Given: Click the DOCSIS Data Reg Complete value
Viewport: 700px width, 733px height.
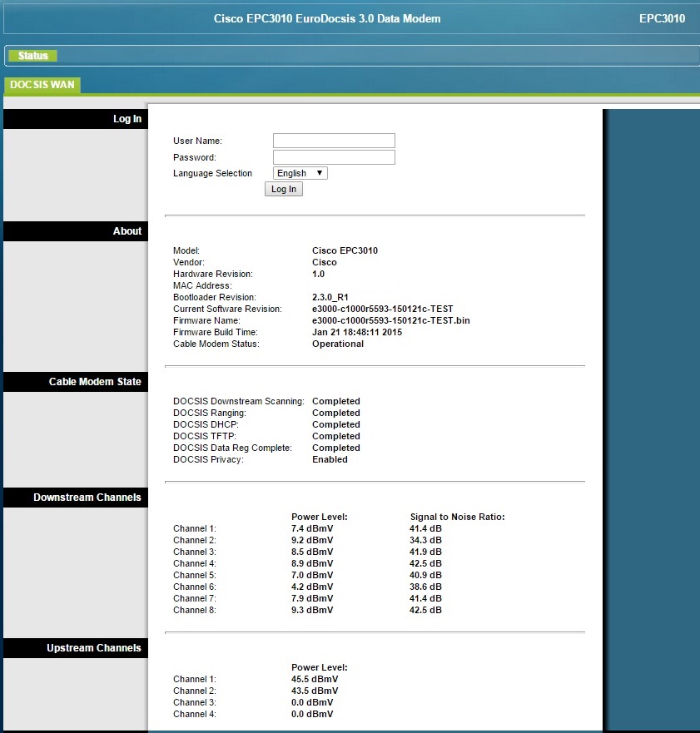Looking at the screenshot, I should tap(336, 448).
